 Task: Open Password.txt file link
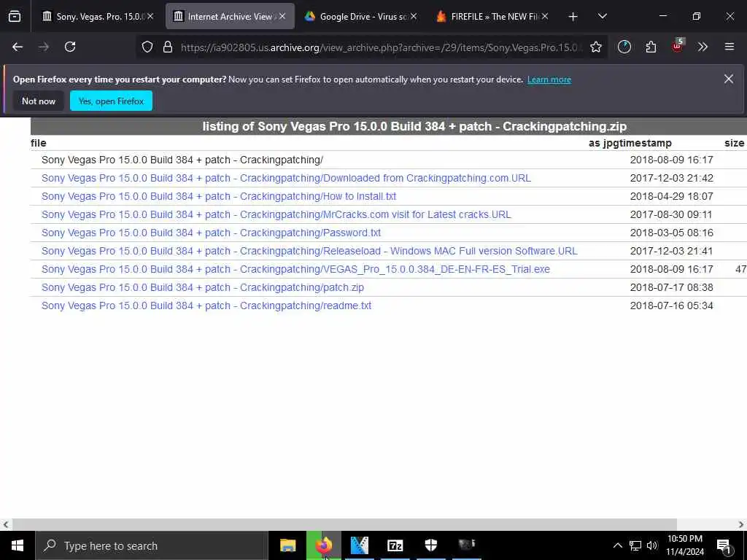coord(211,233)
